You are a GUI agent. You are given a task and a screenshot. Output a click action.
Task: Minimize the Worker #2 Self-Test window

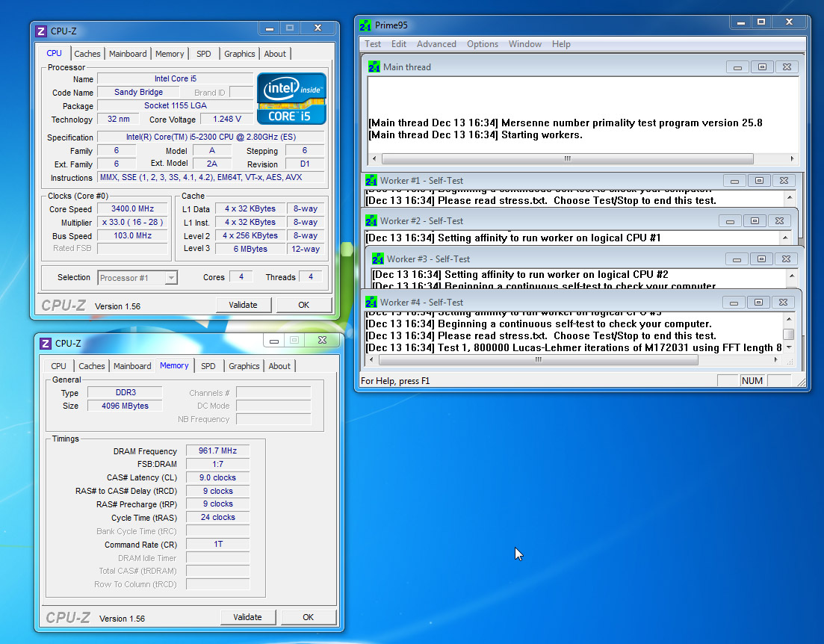pyautogui.click(x=730, y=221)
